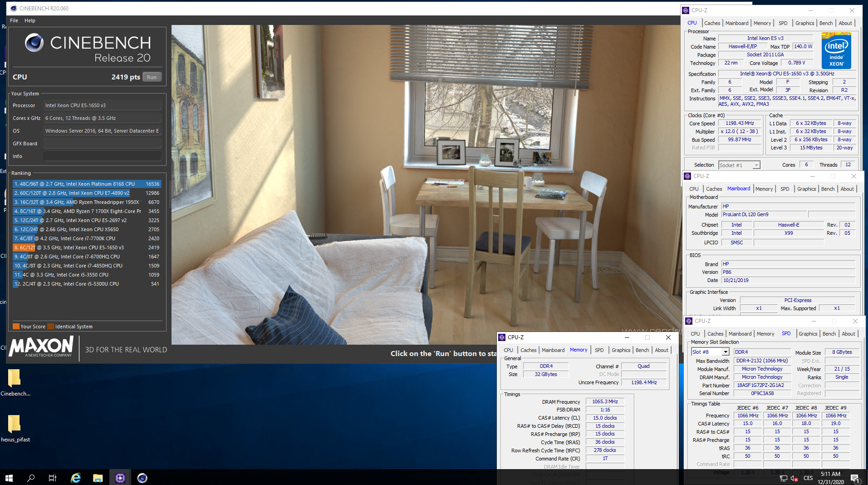
Task: Click the CPU-Z icon in Memory window title
Action: 502,337
